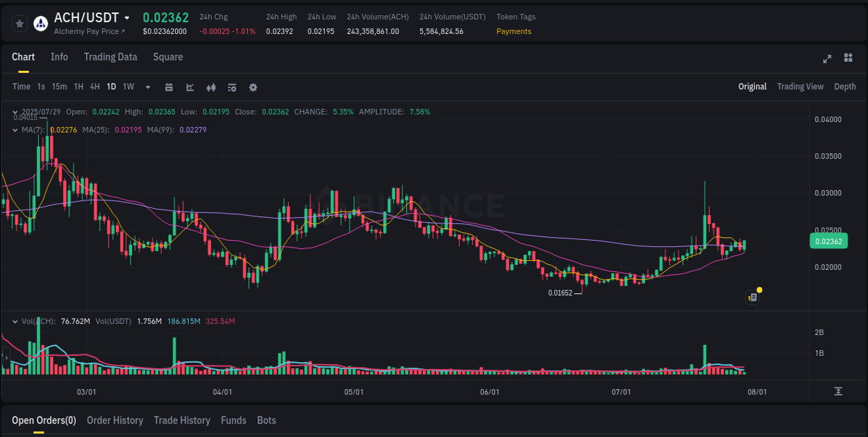Open the ACH/USDT pair selector dropdown
Viewport: 868px width, 437px height.
pos(126,17)
